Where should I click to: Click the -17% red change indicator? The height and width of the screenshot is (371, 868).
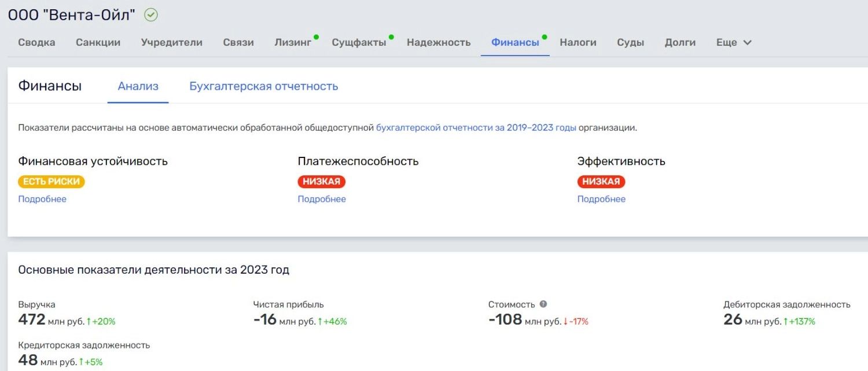576,321
